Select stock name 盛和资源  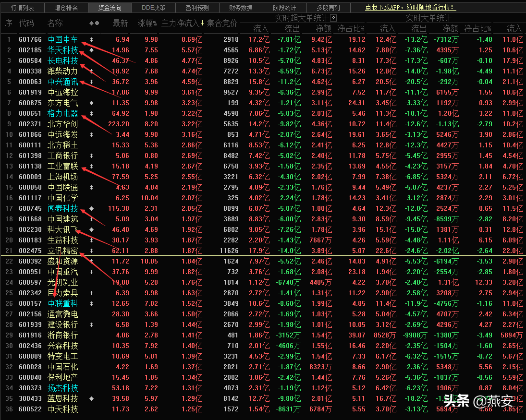(63, 262)
